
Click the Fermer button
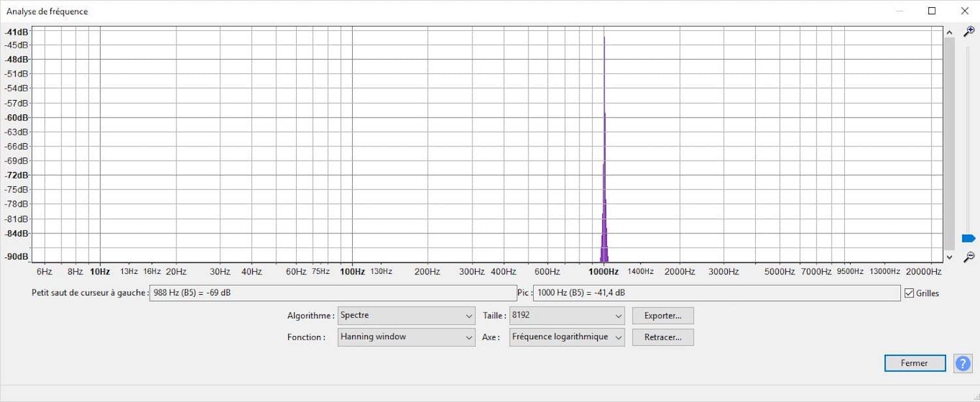click(915, 363)
